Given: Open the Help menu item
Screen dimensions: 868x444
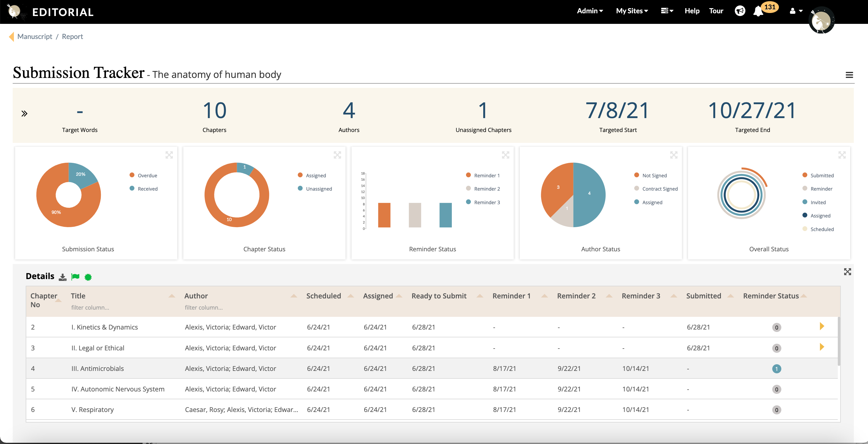Looking at the screenshot, I should (692, 11).
